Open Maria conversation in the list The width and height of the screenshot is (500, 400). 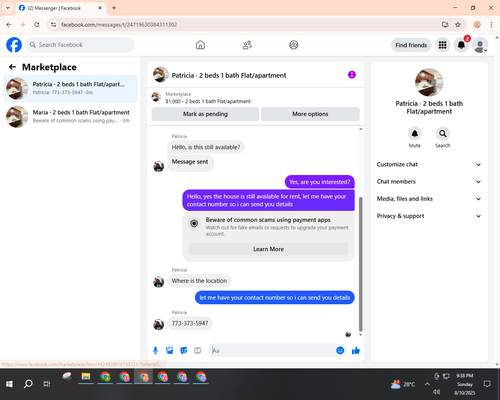point(70,117)
